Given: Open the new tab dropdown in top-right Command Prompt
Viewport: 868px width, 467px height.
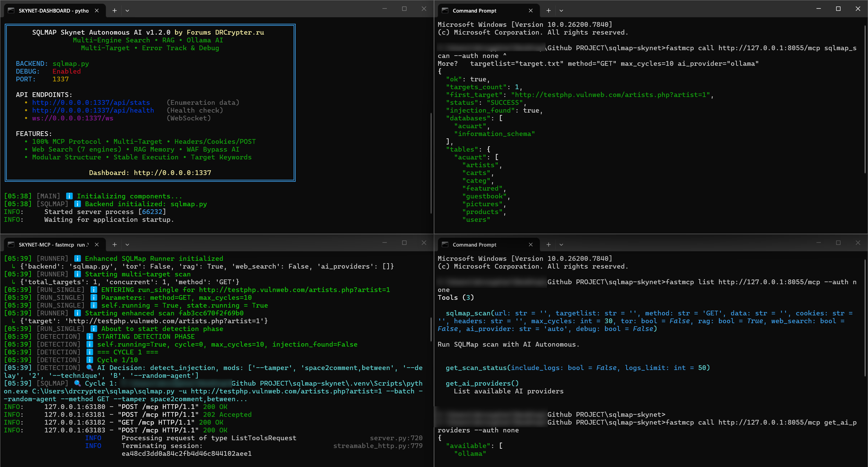Looking at the screenshot, I should (561, 11).
